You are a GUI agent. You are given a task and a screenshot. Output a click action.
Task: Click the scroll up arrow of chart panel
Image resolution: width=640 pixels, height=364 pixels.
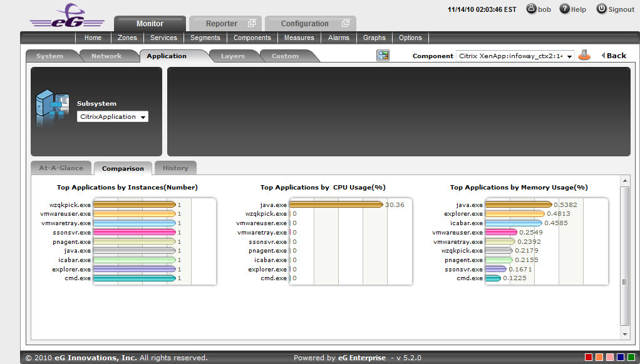(x=624, y=181)
